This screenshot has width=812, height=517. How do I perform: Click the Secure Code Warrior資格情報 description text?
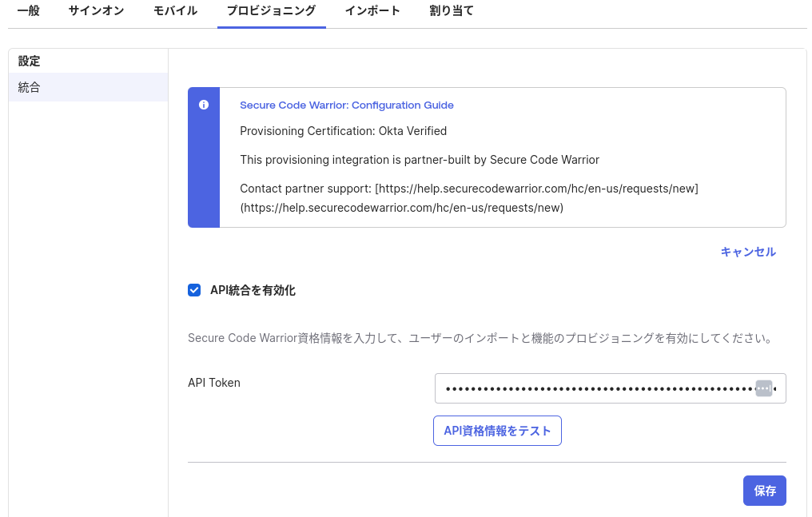(x=481, y=339)
